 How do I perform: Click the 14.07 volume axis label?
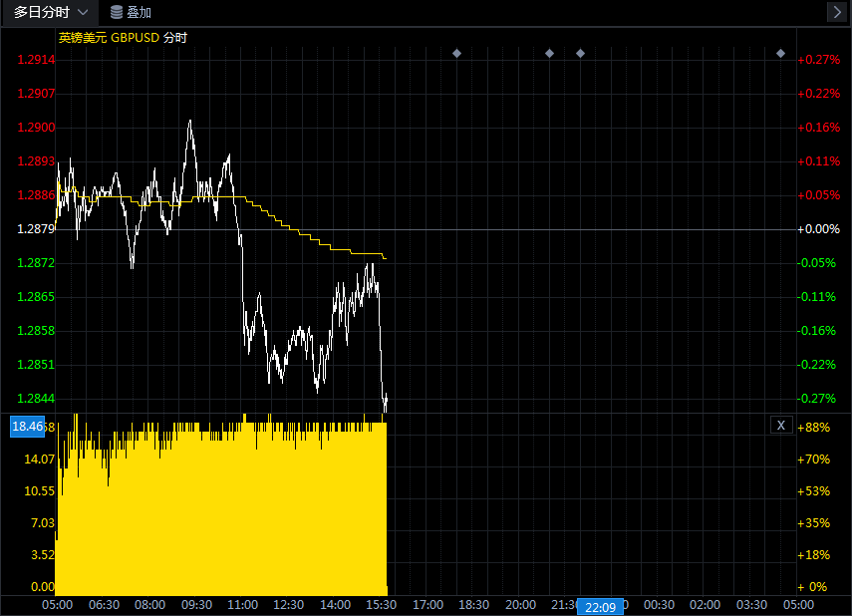pyautogui.click(x=38, y=460)
